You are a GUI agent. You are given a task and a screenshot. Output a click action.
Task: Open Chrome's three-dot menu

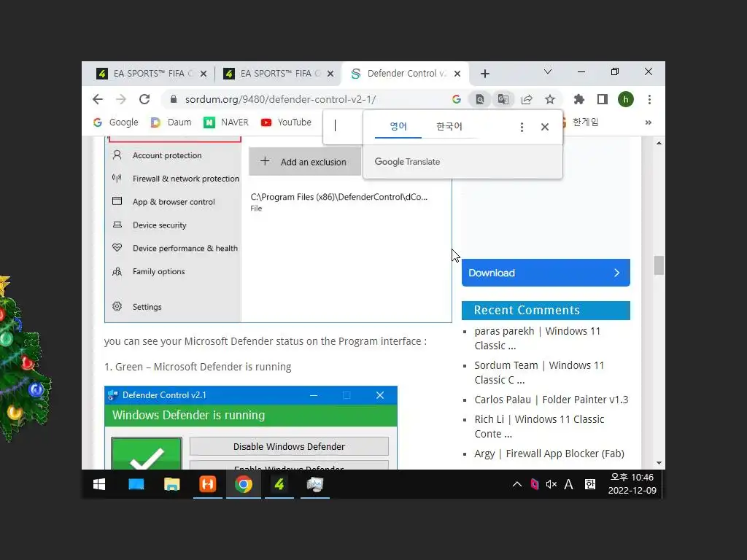[649, 99]
